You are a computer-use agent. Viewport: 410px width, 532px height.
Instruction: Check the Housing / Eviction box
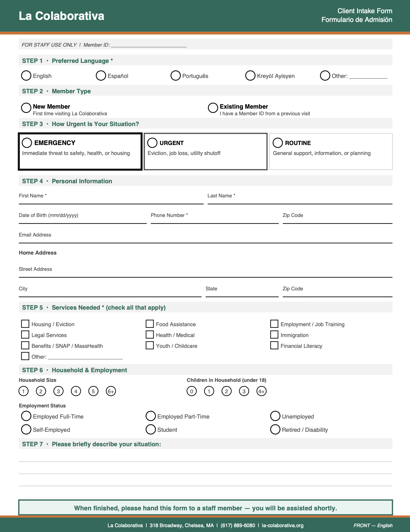coord(25,324)
